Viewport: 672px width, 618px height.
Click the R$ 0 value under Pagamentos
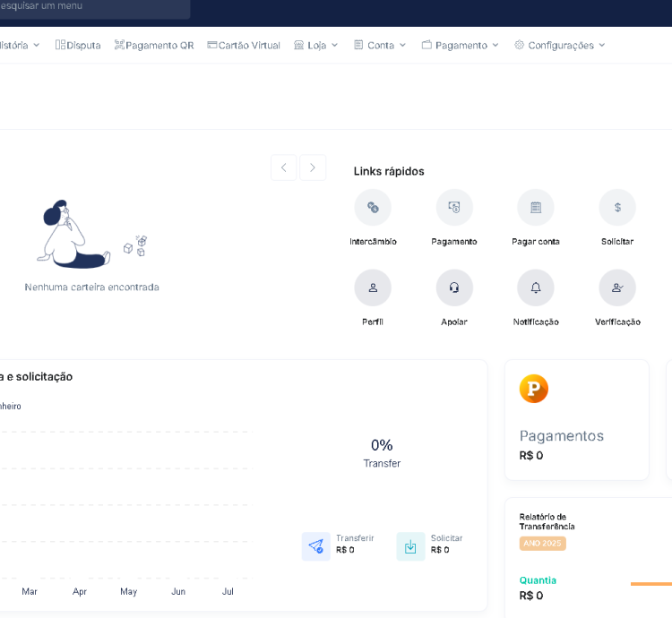coord(531,456)
